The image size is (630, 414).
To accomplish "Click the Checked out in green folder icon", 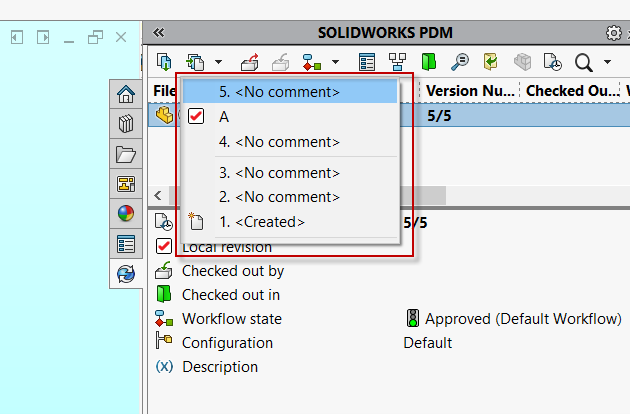I will (x=164, y=294).
